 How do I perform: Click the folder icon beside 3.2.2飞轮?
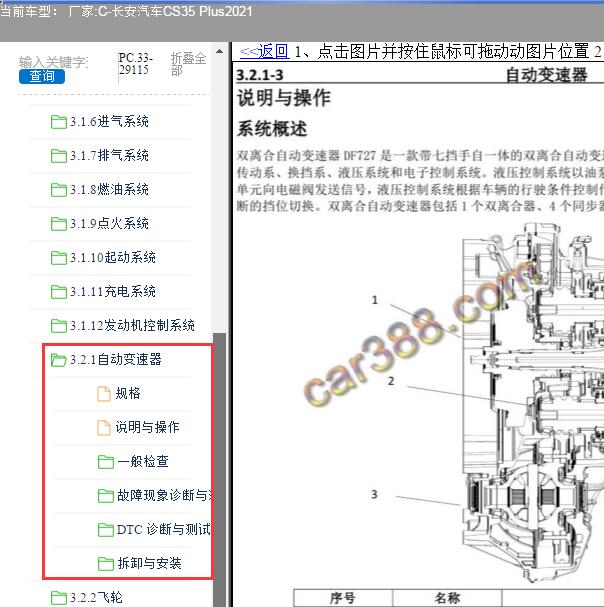pyautogui.click(x=58, y=598)
